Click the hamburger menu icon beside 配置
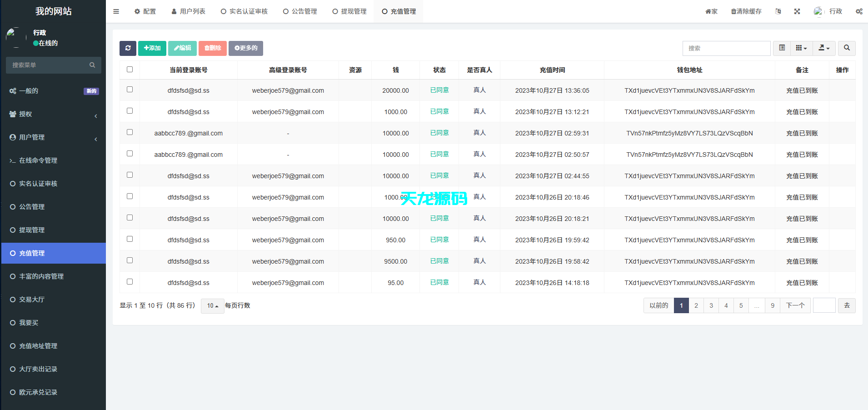868x410 pixels. (116, 11)
